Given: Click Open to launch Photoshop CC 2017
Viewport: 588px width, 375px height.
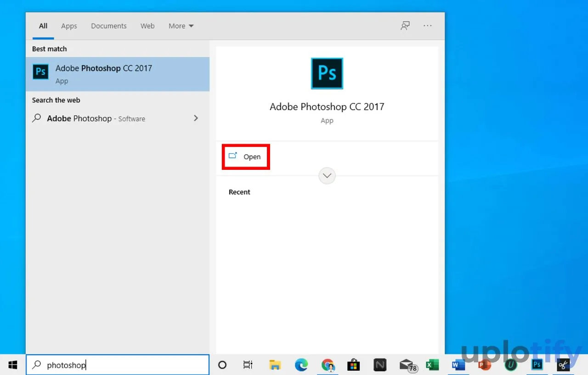Looking at the screenshot, I should click(246, 157).
